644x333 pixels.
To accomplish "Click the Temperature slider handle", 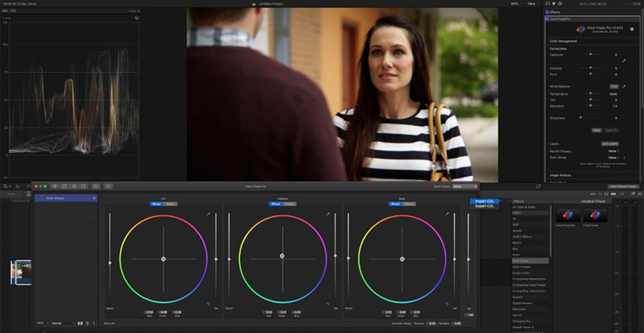I will pos(591,94).
